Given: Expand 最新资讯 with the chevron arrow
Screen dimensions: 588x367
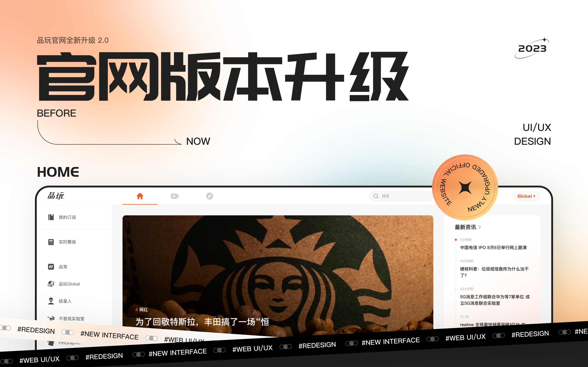Looking at the screenshot, I should (479, 227).
